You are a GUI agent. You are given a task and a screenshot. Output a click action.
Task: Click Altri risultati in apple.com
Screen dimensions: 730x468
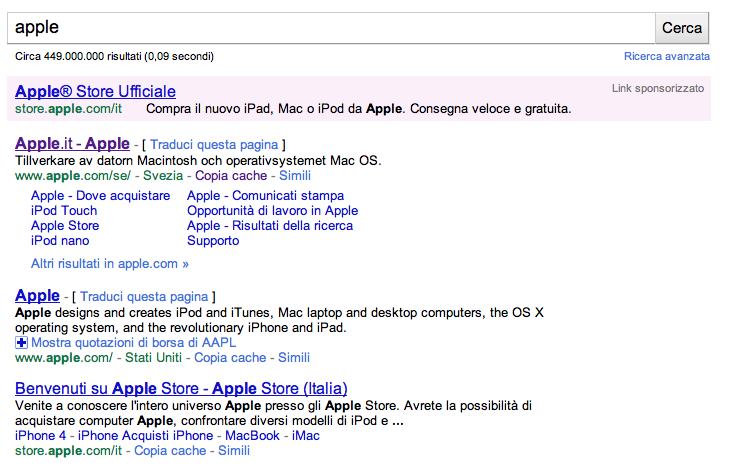(x=109, y=264)
